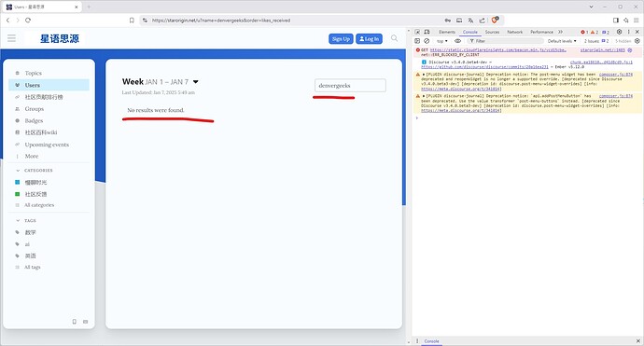644x346 pixels.
Task: Click the username filter field containing denvergeeks
Action: click(x=350, y=86)
